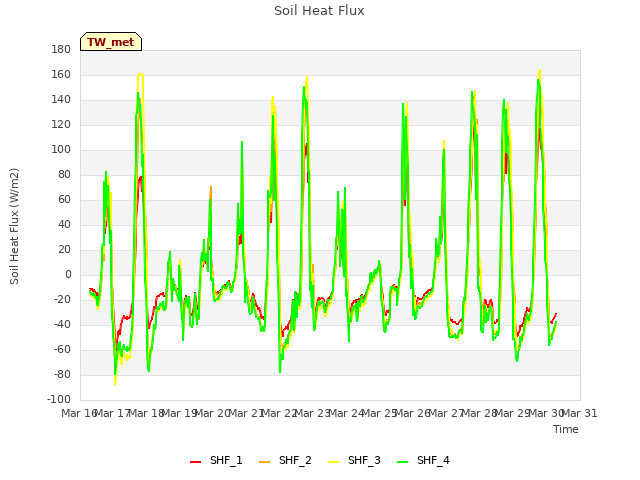Click the Mar 23 x-axis tick label
Image resolution: width=640 pixels, height=480 pixels.
pyautogui.click(x=313, y=413)
